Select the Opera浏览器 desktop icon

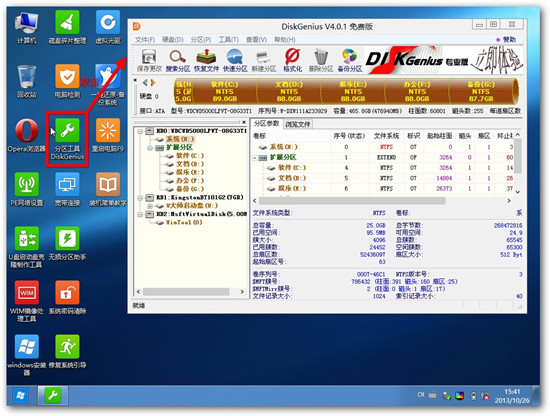(27, 135)
